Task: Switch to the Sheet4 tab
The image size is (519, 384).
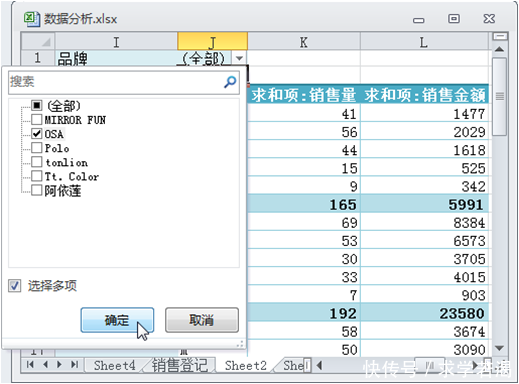Action: click(114, 365)
